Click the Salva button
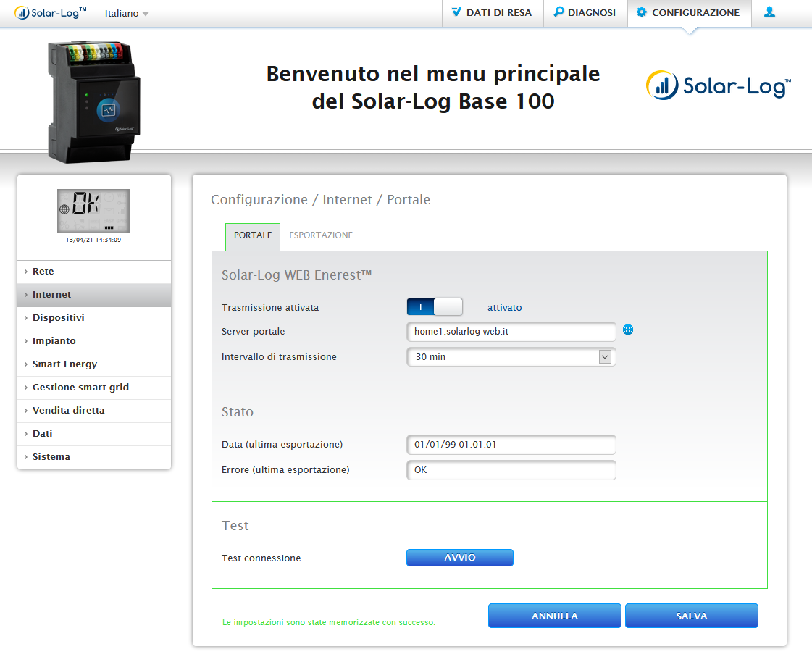The image size is (812, 670). click(691, 616)
